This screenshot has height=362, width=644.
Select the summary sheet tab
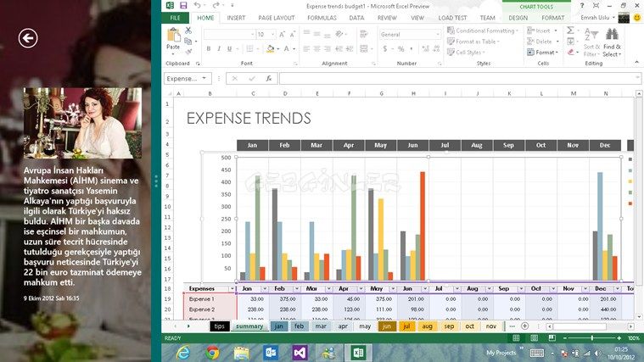pos(249,326)
